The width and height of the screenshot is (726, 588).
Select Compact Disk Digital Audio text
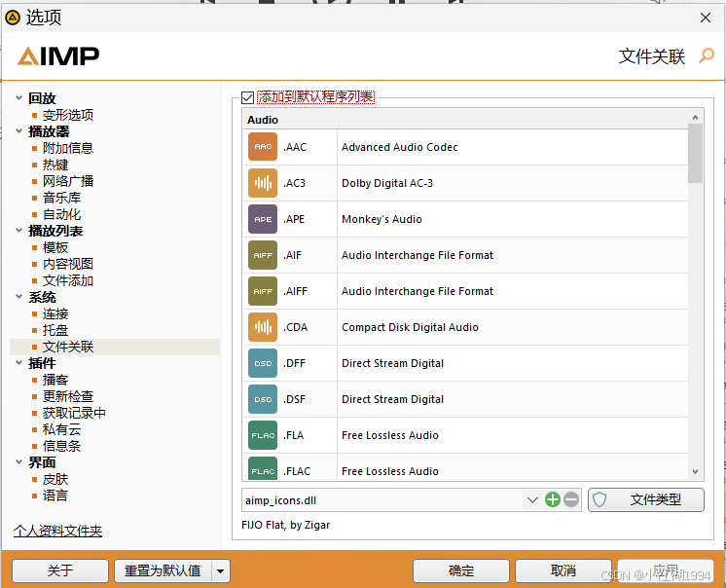410,327
